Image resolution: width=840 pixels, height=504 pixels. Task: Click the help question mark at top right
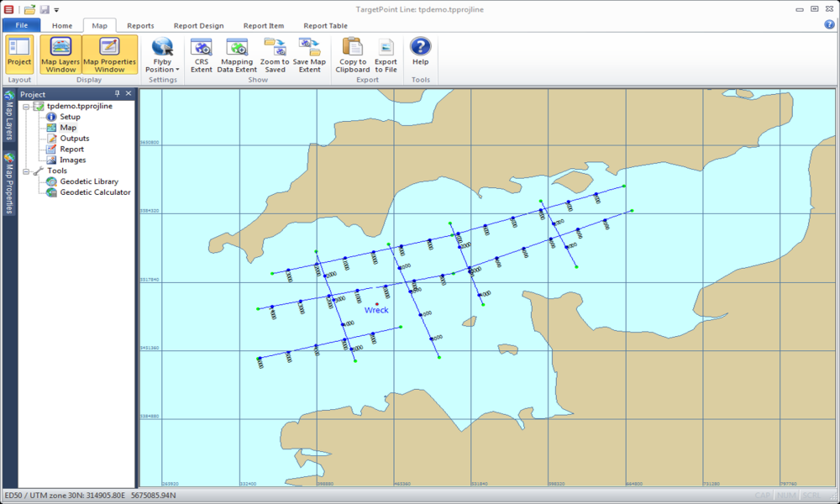(829, 25)
